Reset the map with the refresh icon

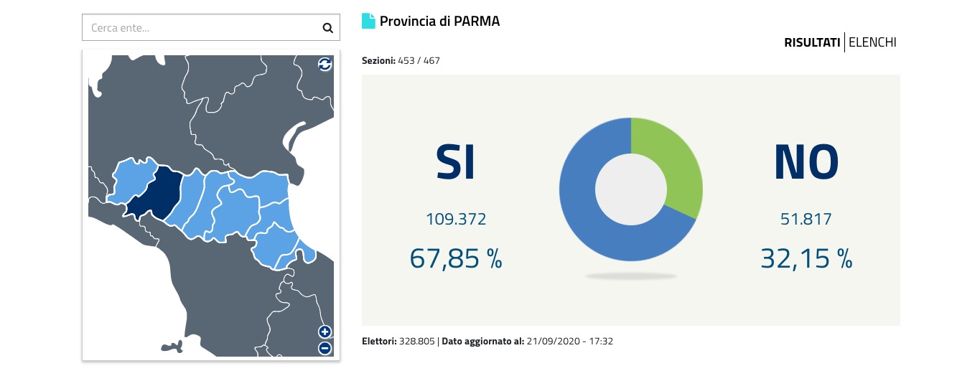tap(325, 65)
